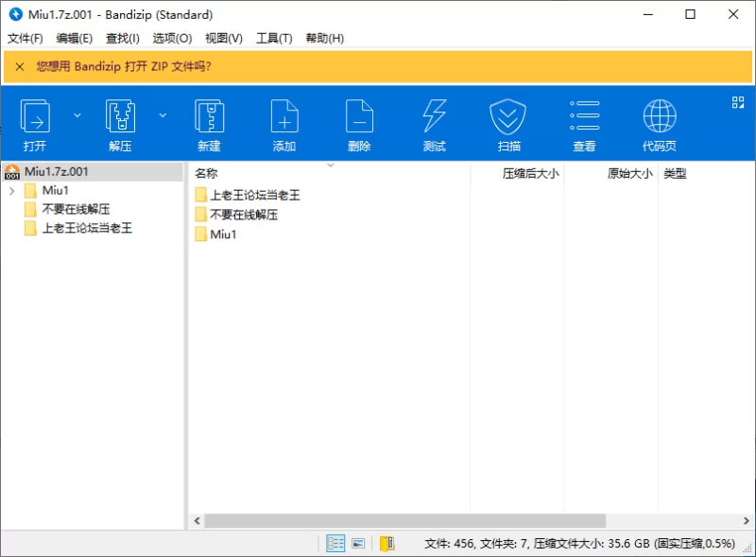Click the Add files (添加) icon
756x557 pixels.
[x=284, y=115]
